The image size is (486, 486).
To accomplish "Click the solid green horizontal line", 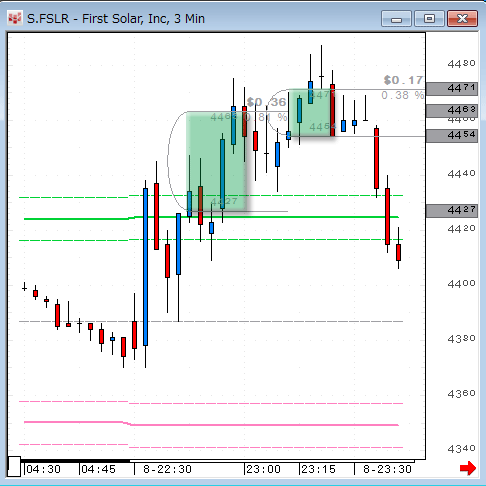I will point(211,218).
